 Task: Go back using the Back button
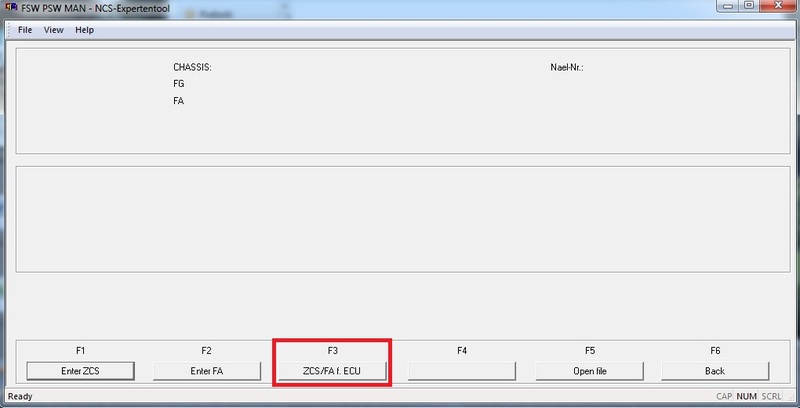click(x=714, y=370)
